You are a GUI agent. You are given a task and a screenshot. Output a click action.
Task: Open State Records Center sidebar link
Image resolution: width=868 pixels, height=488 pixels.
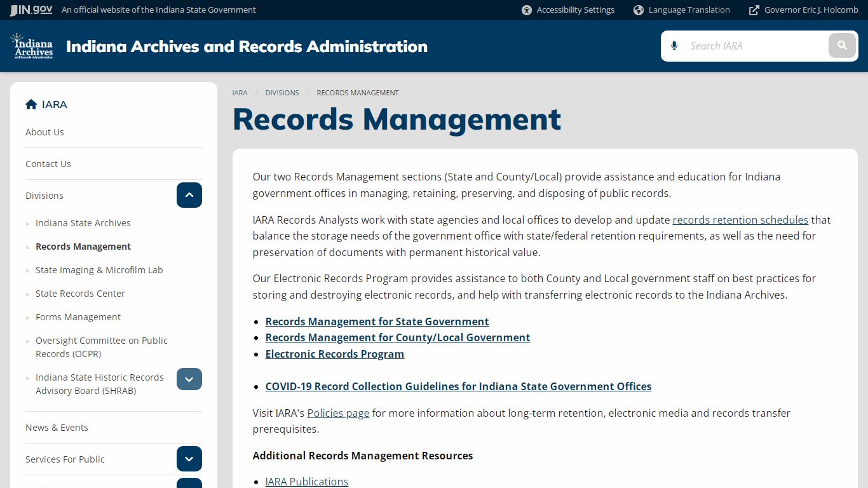[x=80, y=294]
